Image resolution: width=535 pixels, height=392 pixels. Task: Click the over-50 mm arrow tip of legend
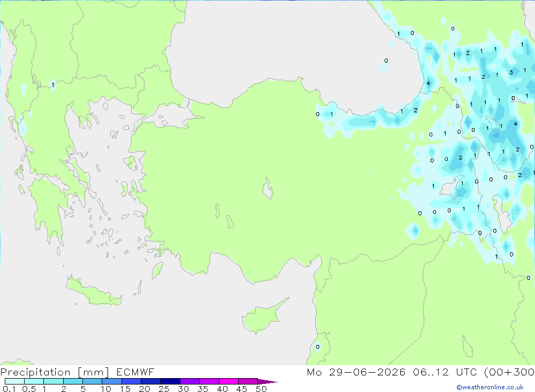[267, 382]
